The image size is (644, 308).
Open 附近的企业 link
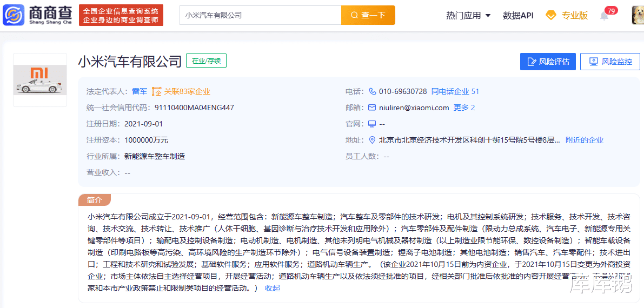[585, 140]
